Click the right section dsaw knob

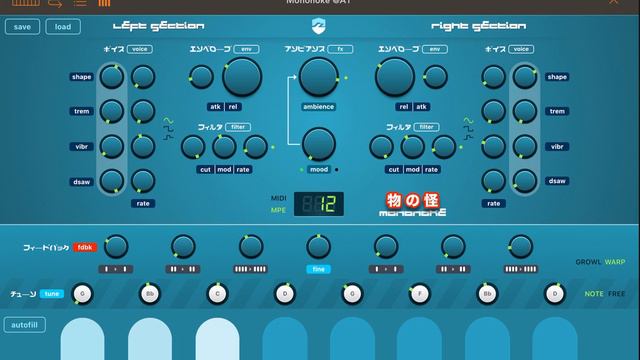(x=524, y=181)
